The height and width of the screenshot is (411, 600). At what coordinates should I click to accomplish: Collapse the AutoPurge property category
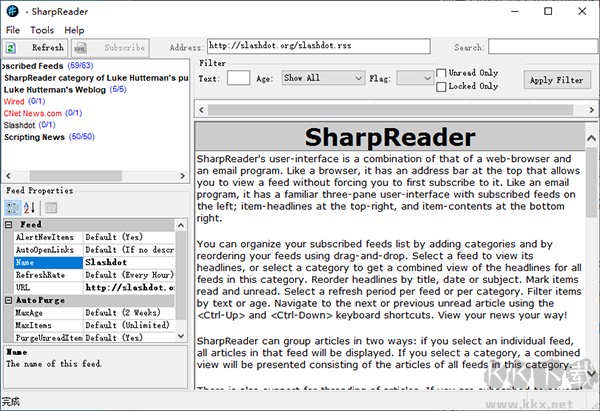point(11,300)
